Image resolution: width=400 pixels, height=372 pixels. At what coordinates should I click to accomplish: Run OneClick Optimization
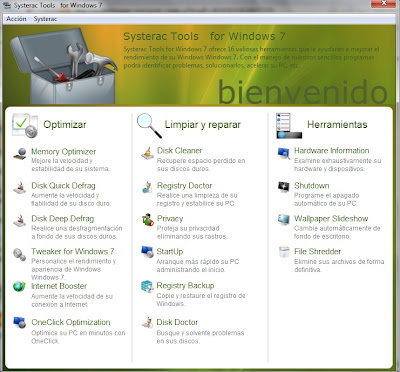coord(71,322)
